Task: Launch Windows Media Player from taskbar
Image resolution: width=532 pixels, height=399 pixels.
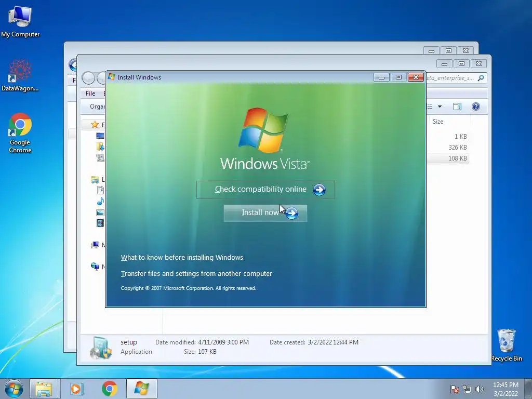Action: [x=77, y=389]
